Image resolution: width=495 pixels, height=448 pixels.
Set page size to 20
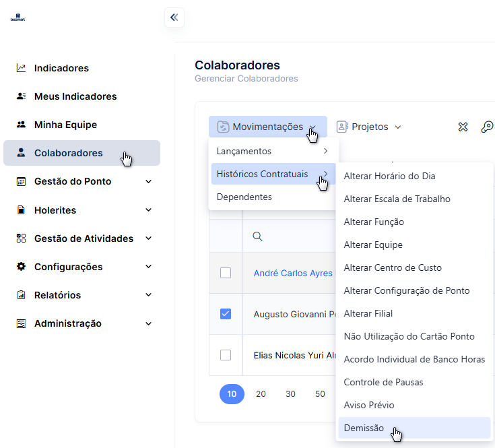(x=261, y=393)
